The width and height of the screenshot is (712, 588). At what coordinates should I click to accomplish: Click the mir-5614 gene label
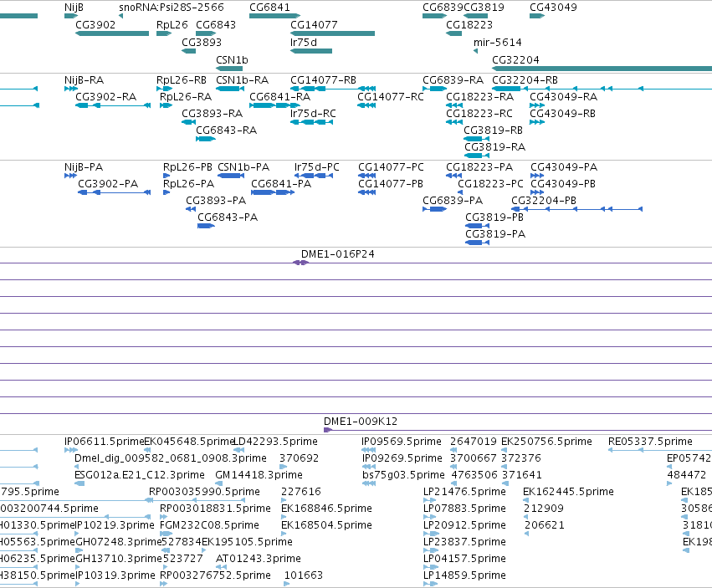coord(498,42)
